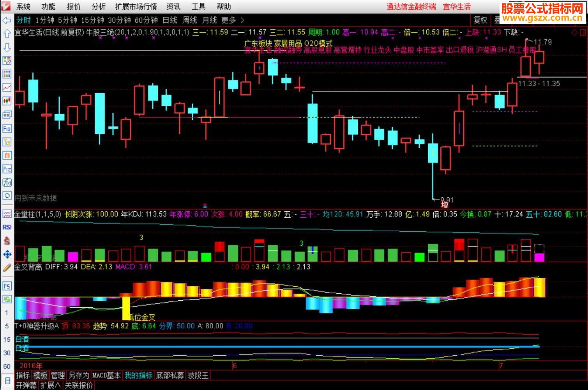Click the 另存为 save-as button
Screen dimensions: 588x390
pos(79,376)
